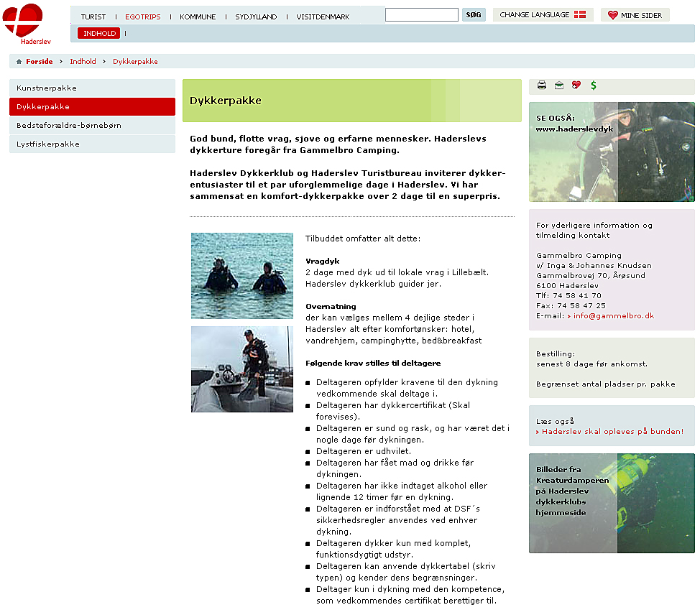Click '6100 Haderslev' postal text
The width and height of the screenshot is (700, 615).
567,286
